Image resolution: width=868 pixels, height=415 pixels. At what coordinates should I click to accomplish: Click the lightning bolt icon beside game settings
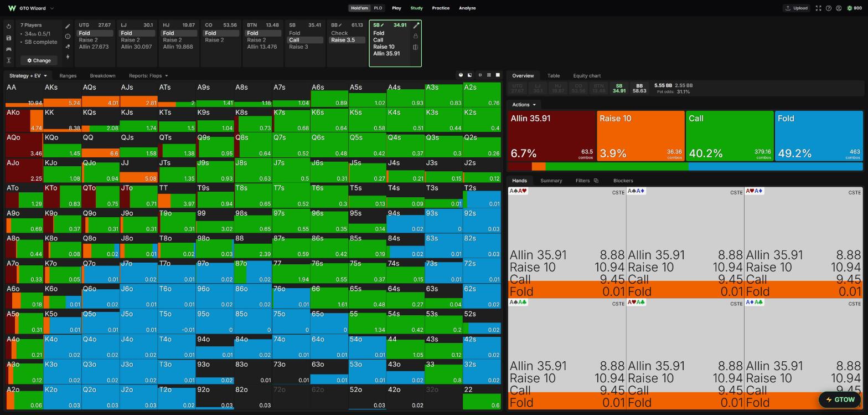click(68, 57)
